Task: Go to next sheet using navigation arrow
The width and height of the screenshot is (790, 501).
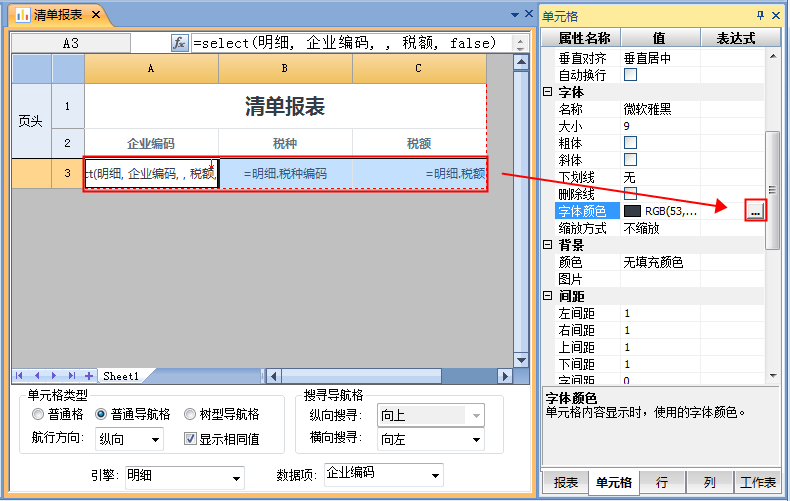Action: 55,376
